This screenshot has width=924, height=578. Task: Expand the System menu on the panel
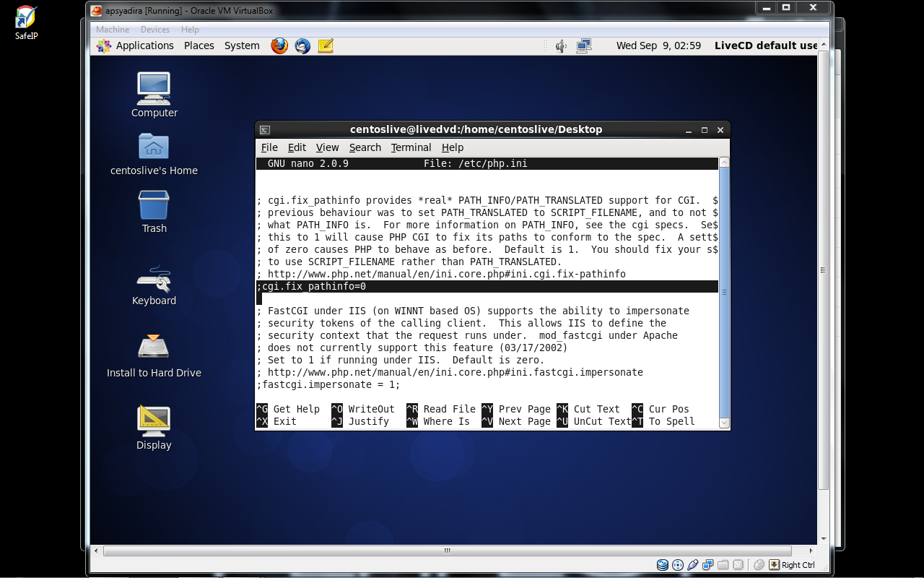[x=241, y=46]
